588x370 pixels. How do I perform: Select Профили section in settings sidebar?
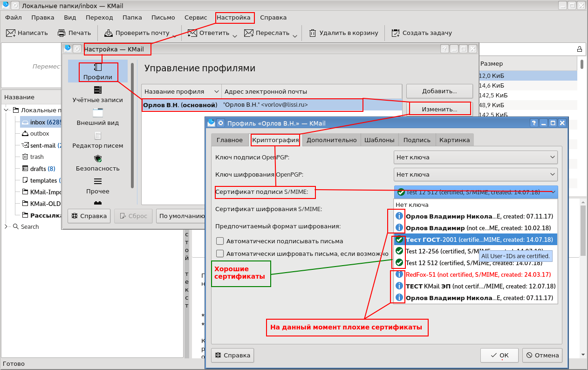[x=98, y=71]
